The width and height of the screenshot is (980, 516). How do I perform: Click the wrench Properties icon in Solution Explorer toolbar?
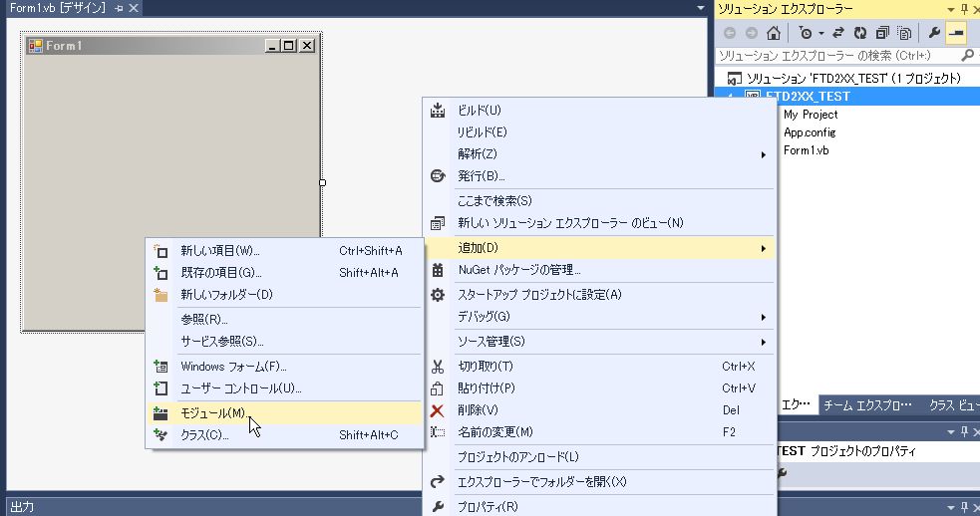point(934,33)
